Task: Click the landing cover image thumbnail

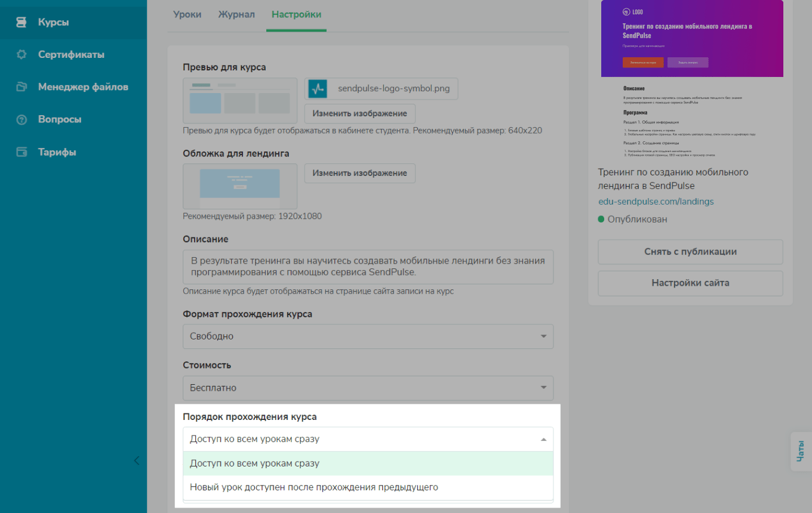Action: (240, 186)
